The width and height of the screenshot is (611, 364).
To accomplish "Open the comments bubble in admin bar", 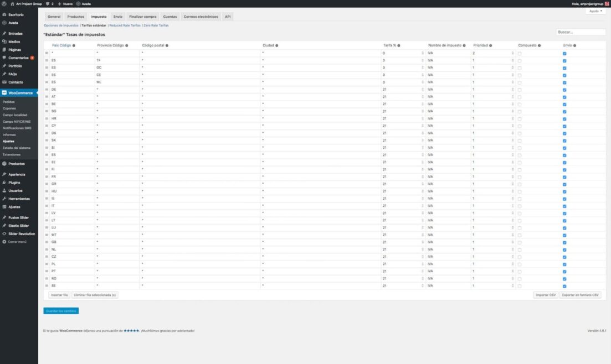I will coord(49,4).
